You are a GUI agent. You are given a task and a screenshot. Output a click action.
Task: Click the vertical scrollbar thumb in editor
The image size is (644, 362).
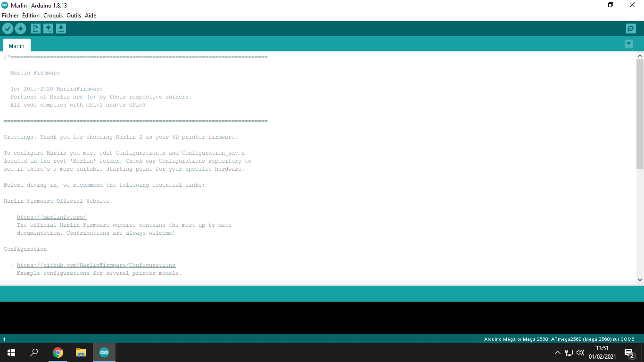tap(640, 114)
